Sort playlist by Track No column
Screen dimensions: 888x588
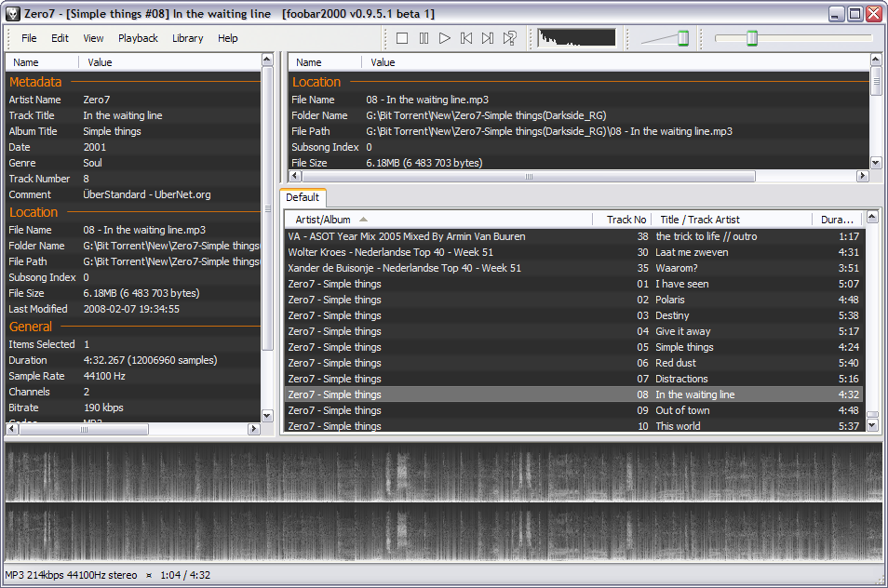point(626,220)
